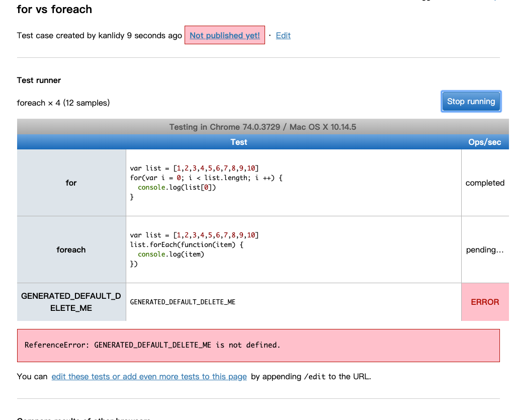This screenshot has width=512, height=420.
Task: Click the for-loop code snippet
Action: pyautogui.click(x=206, y=183)
